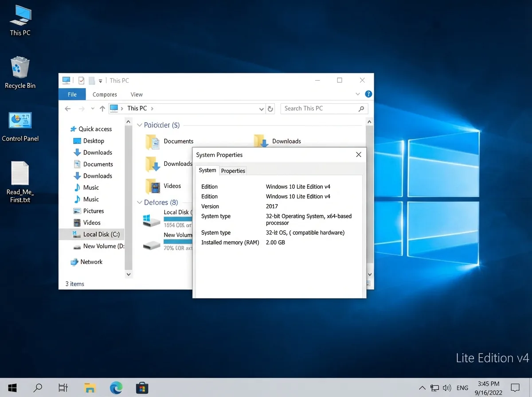The image size is (532, 397).
Task: Click the navigation pane scroll up arrow
Action: [x=129, y=121]
